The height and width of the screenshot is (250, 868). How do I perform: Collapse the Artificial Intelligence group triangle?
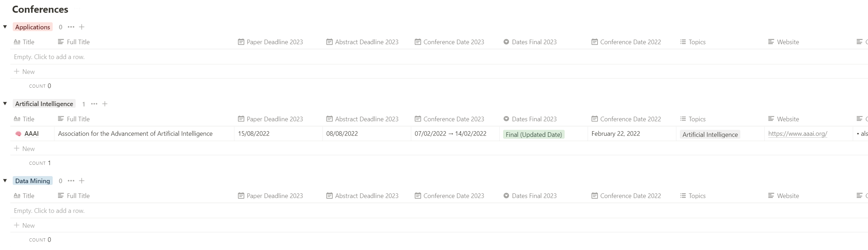(x=5, y=104)
